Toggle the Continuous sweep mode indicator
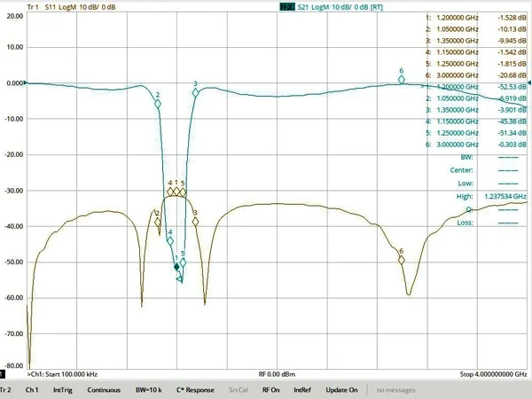Image resolution: width=532 pixels, height=399 pixels. point(104,390)
